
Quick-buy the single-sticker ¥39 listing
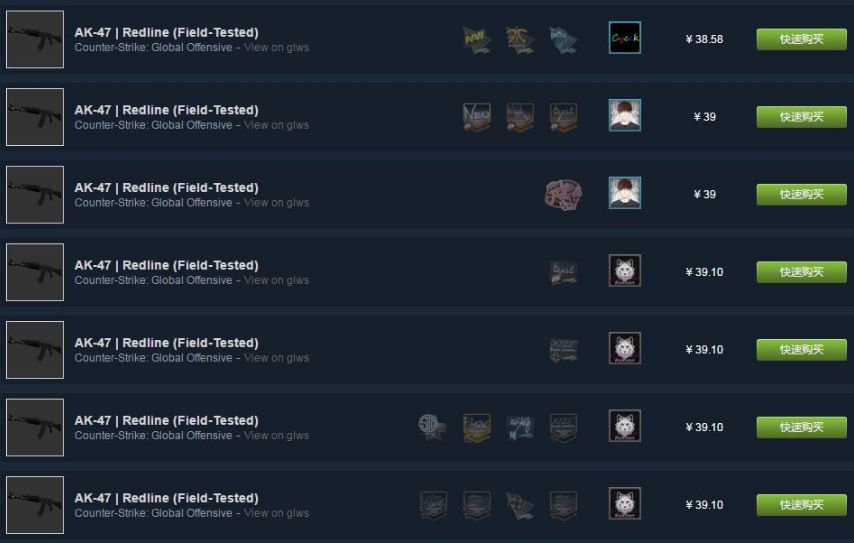point(801,194)
